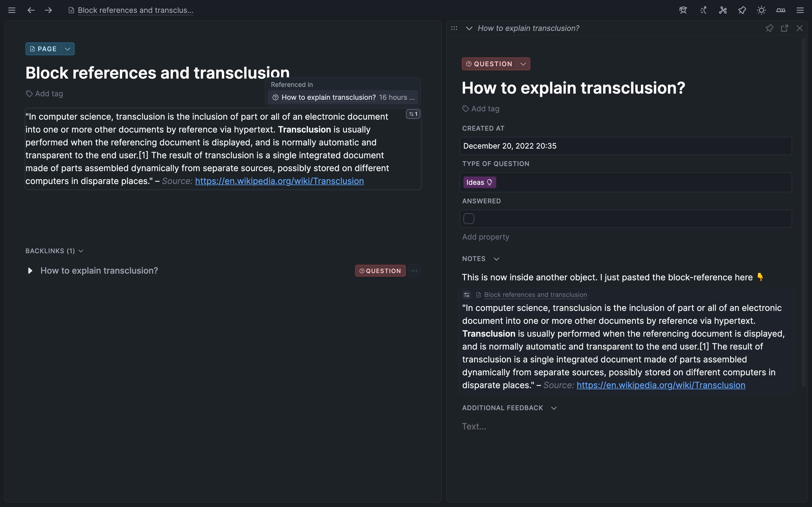The width and height of the screenshot is (812, 507).
Task: Open side panel content in full page
Action: click(785, 28)
